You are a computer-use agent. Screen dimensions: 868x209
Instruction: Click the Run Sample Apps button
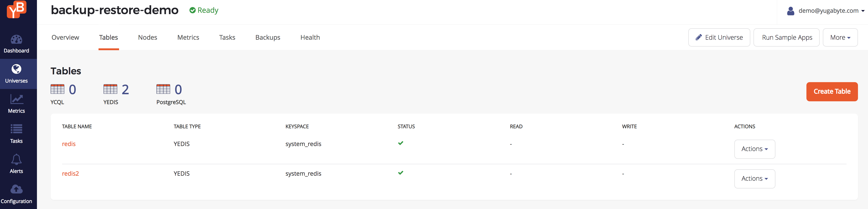point(786,37)
